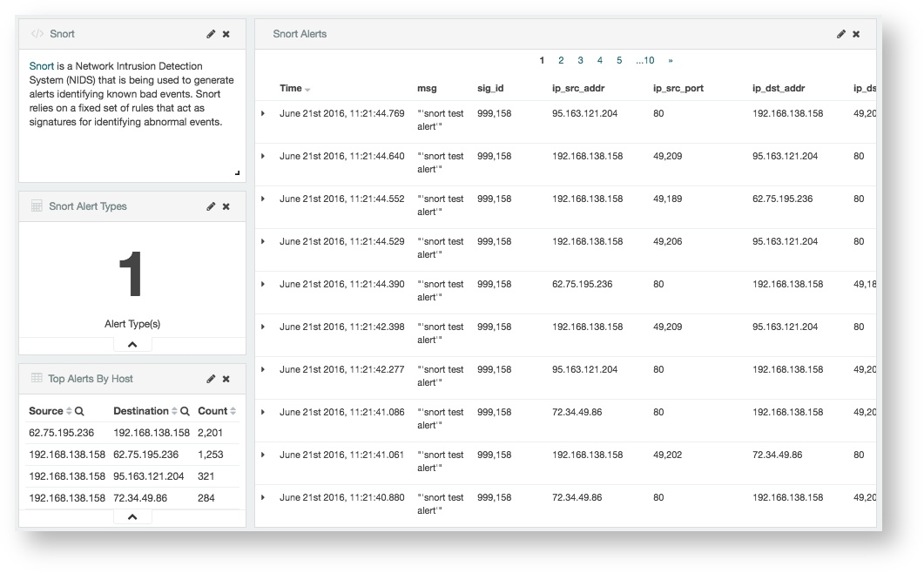Edit the Snort Alert Types panel

210,206
